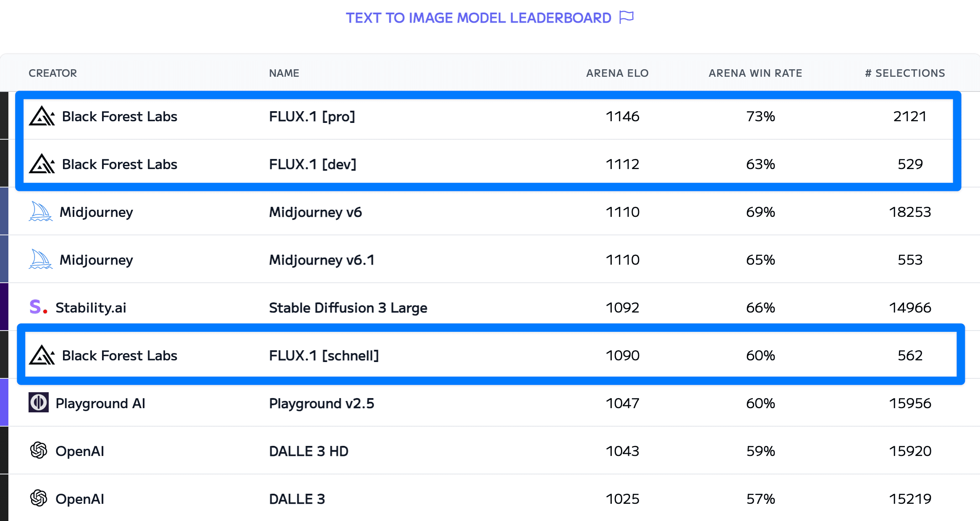
Task: Click Black Forest Labs logo in FLUX.1 [pro] row
Action: pos(42,116)
